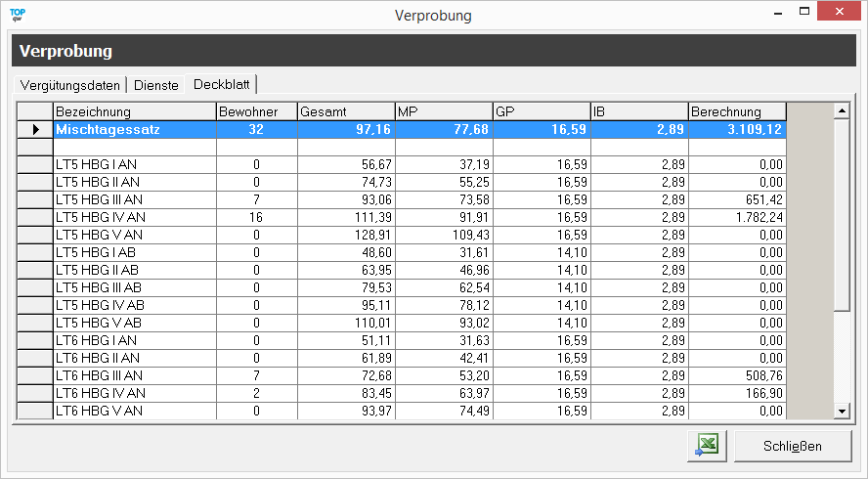Select the Mischtagessatz row

click(x=134, y=129)
